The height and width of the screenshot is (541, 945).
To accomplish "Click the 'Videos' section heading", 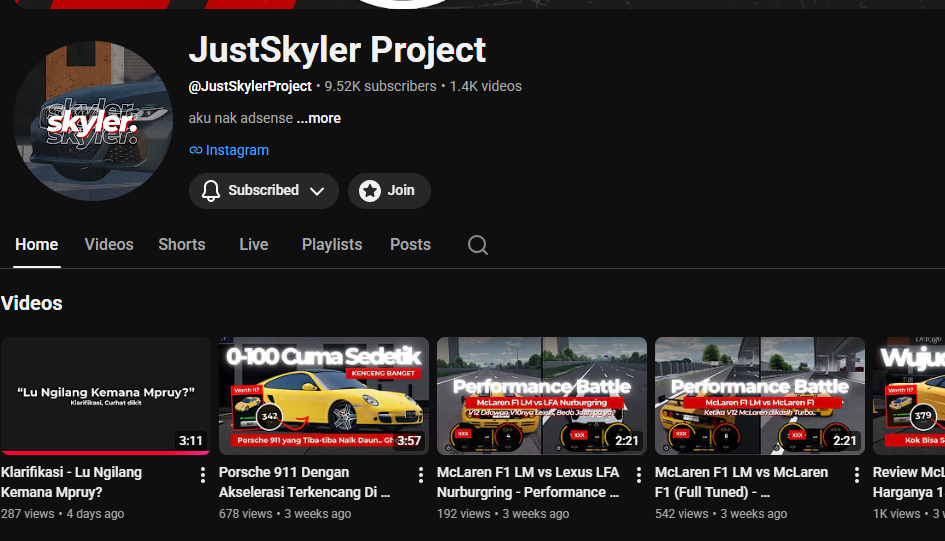I will tap(31, 303).
